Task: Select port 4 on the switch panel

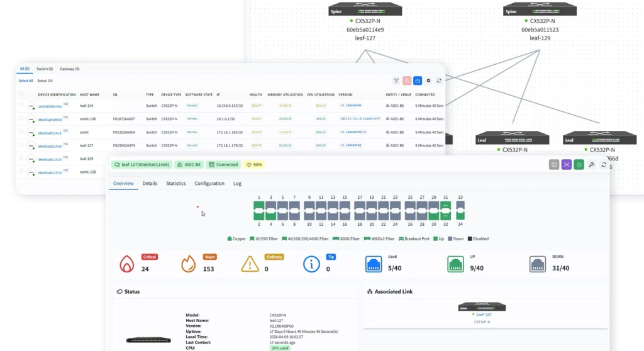Action: pyautogui.click(x=270, y=215)
